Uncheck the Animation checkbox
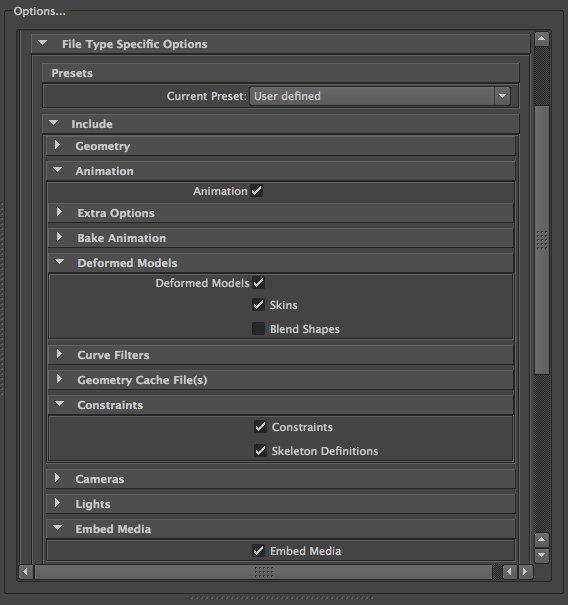Viewport: 568px width, 605px height. [257, 191]
